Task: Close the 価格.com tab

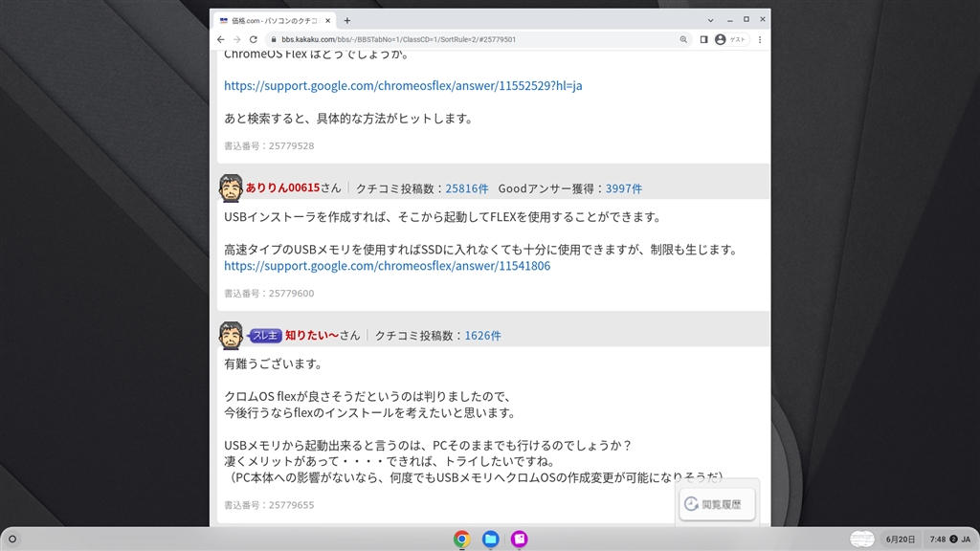Action: coord(327,21)
